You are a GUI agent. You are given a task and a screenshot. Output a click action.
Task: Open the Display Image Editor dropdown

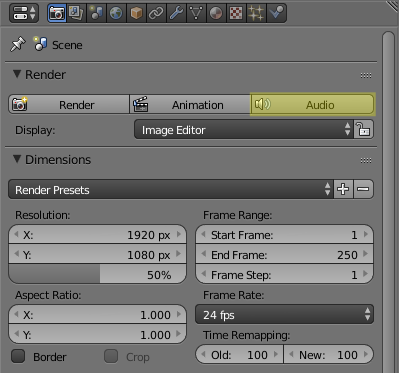[x=244, y=130]
